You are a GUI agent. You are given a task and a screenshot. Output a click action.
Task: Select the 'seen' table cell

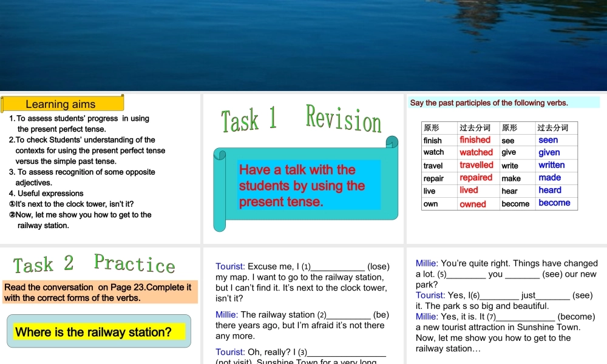click(x=556, y=140)
